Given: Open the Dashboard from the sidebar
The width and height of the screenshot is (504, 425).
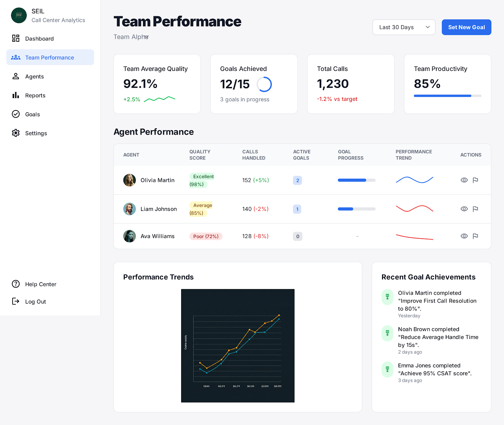Looking at the screenshot, I should pyautogui.click(x=39, y=38).
